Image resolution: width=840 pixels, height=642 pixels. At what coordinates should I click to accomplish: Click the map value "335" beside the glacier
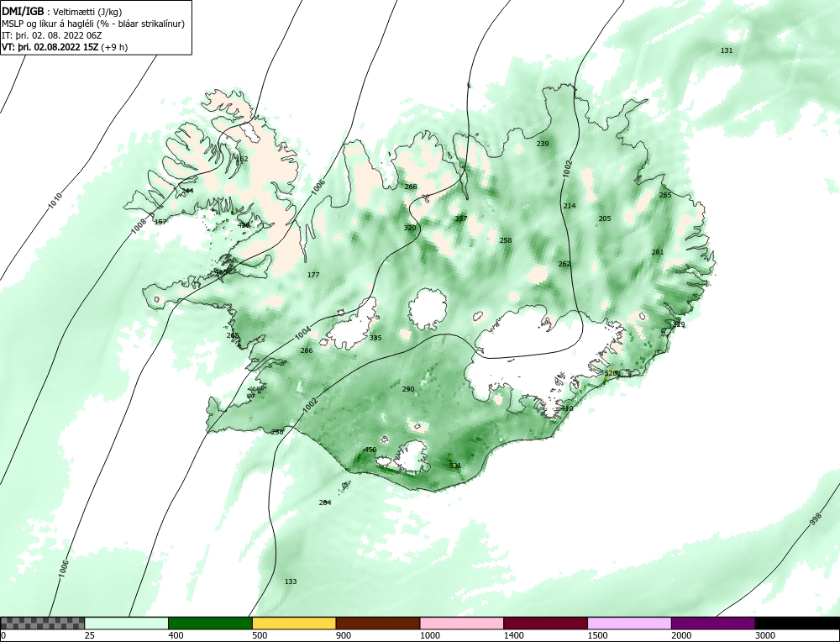tap(375, 338)
